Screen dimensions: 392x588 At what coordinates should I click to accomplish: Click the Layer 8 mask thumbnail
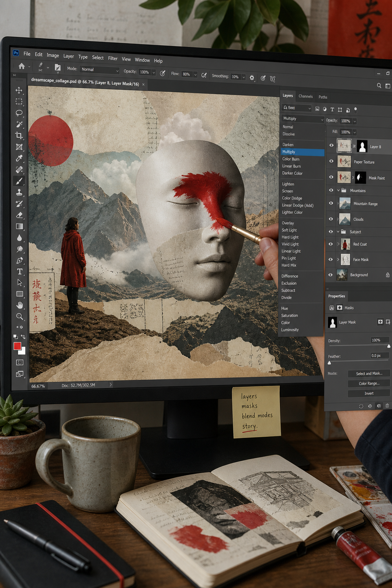click(x=362, y=146)
